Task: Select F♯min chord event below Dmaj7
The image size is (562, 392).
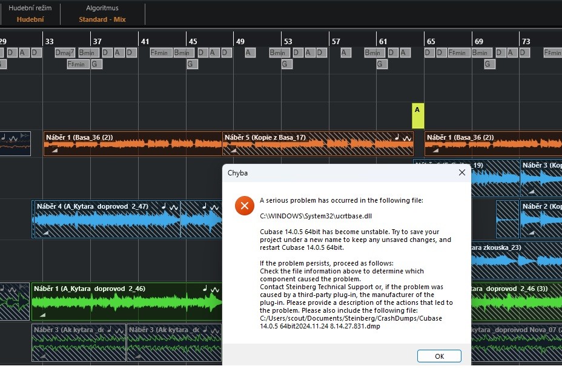Action: click(x=78, y=64)
